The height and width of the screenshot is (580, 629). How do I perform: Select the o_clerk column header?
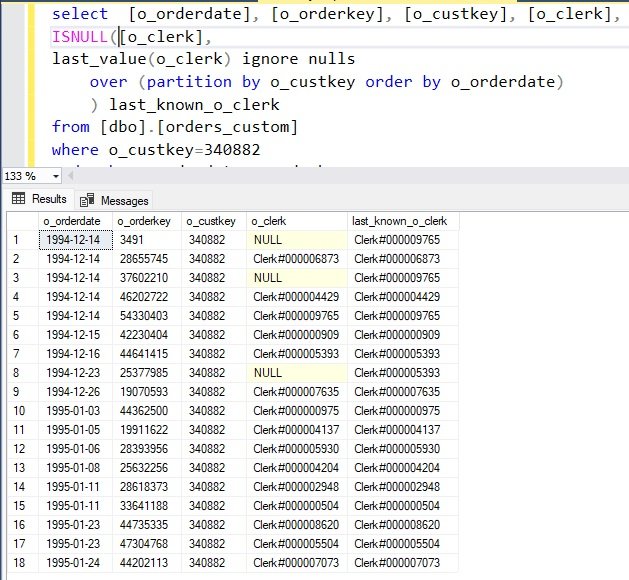(297, 221)
